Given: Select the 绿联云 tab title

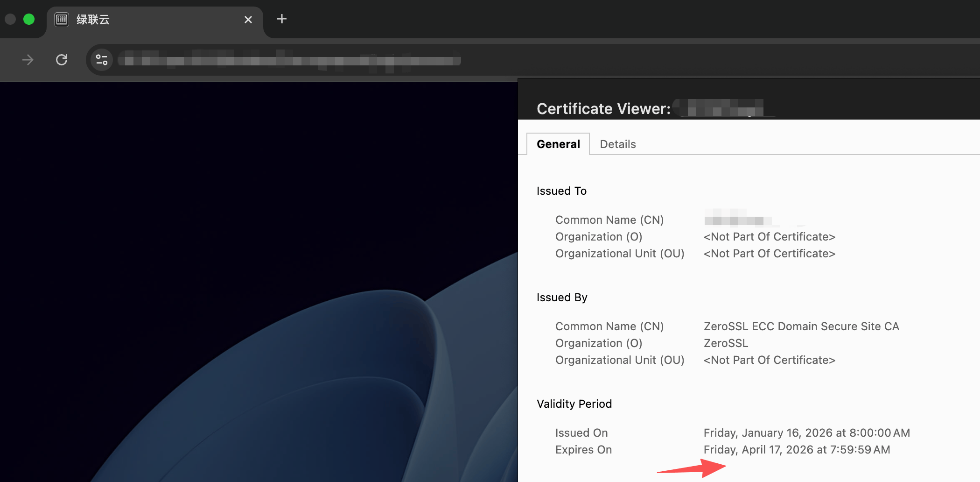Looking at the screenshot, I should [93, 20].
